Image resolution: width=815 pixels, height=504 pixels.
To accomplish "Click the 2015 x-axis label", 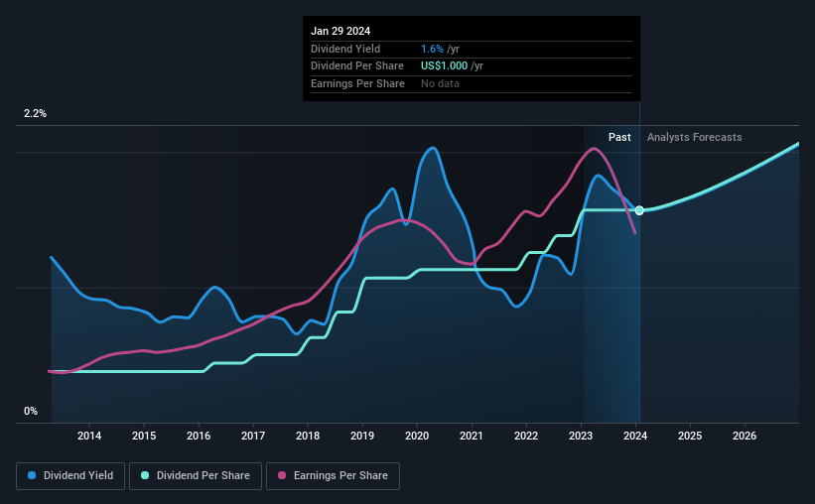I will coord(144,436).
